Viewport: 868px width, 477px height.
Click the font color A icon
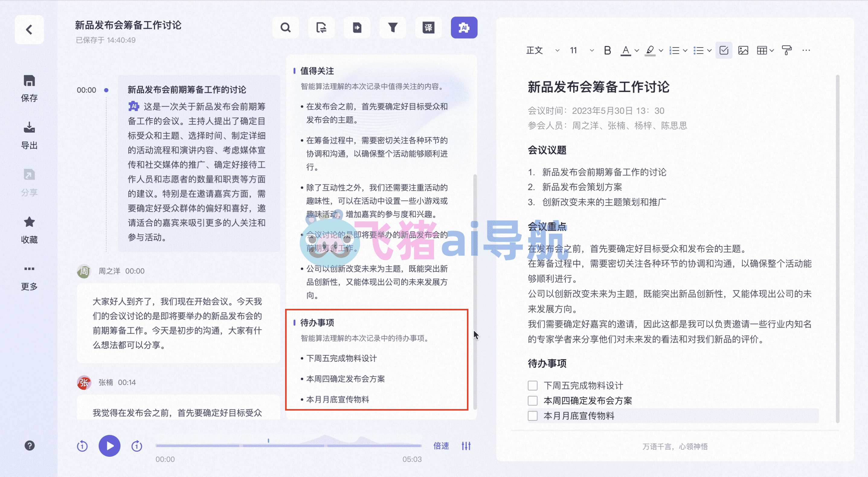[626, 50]
